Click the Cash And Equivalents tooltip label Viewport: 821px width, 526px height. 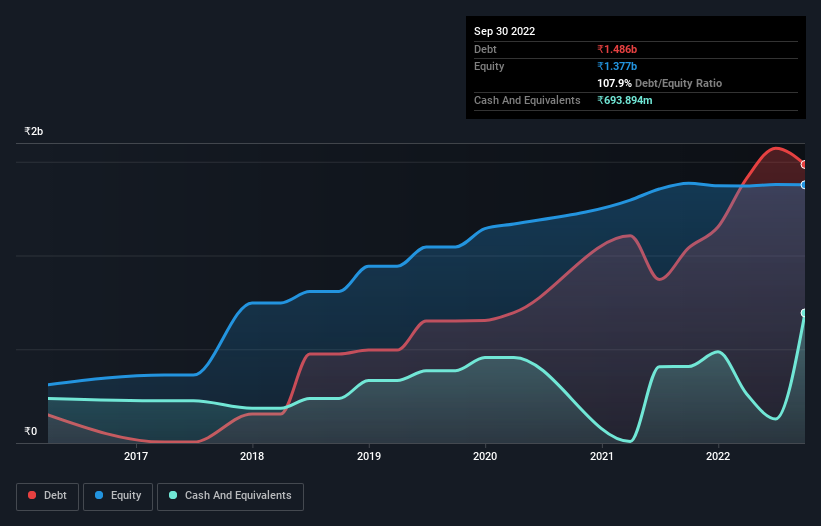[527, 100]
